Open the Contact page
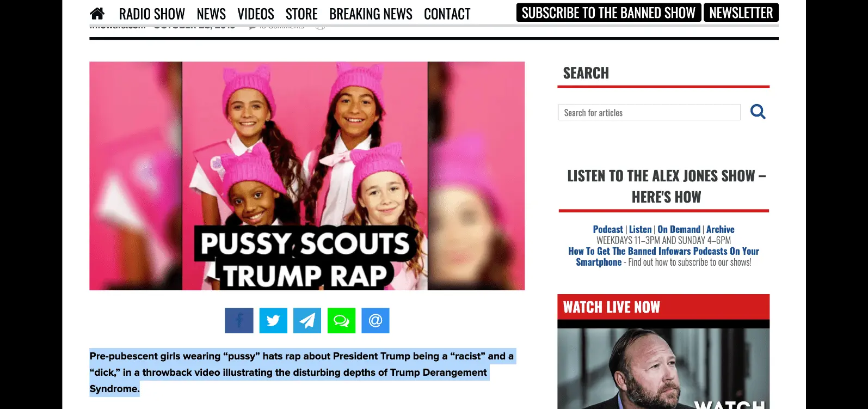Viewport: 868px width, 409px height. (x=447, y=14)
